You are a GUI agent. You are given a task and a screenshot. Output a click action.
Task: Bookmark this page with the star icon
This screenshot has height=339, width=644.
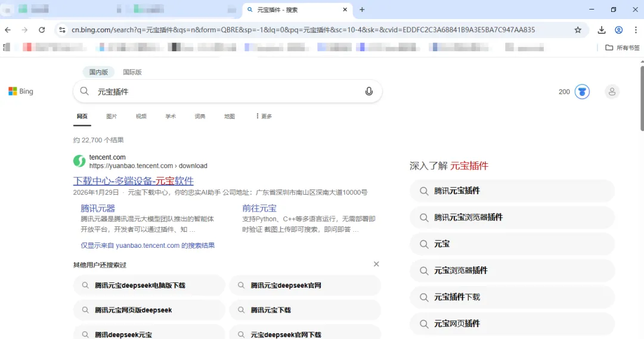[x=578, y=30]
